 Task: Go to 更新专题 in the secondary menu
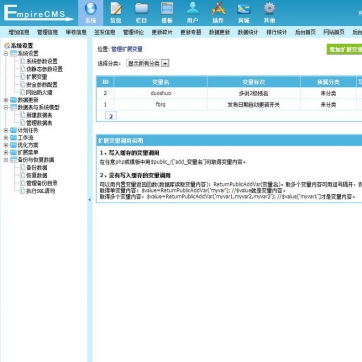coord(191,32)
